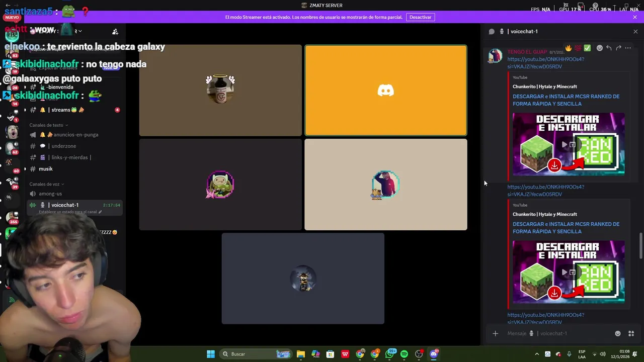Dismiss the streamer mode banner with its X
Image resolution: width=644 pixels, height=362 pixels.
[635, 17]
